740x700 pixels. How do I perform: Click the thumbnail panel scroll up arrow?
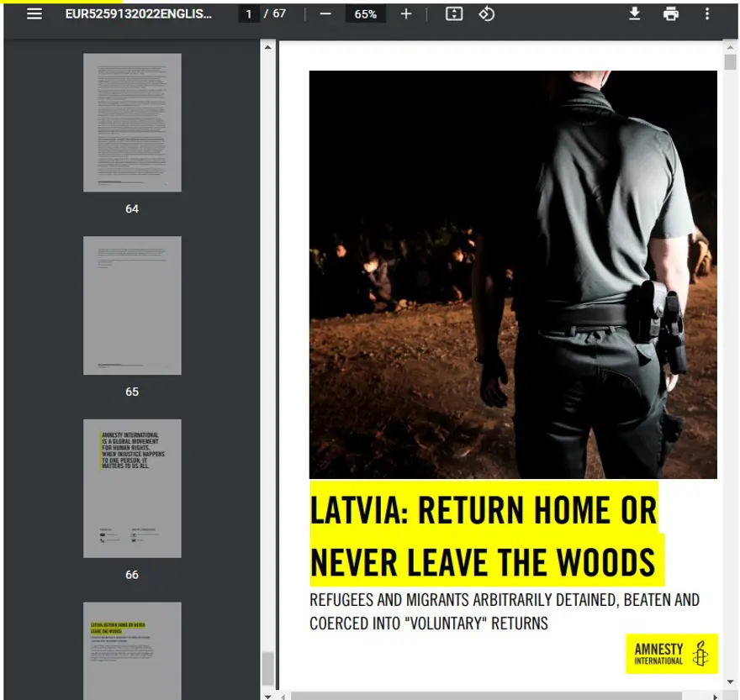[x=268, y=47]
